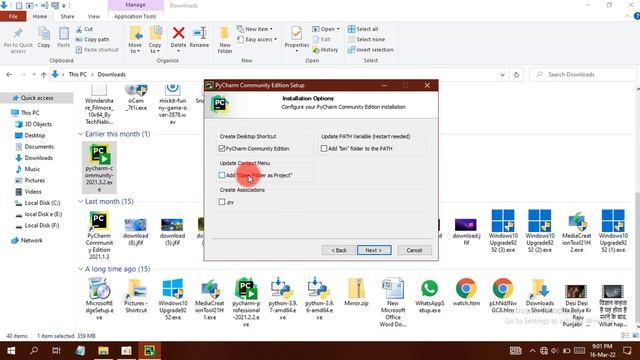Select the watch.htm Chrome file
This screenshot has height=360, width=640.
(466, 293)
